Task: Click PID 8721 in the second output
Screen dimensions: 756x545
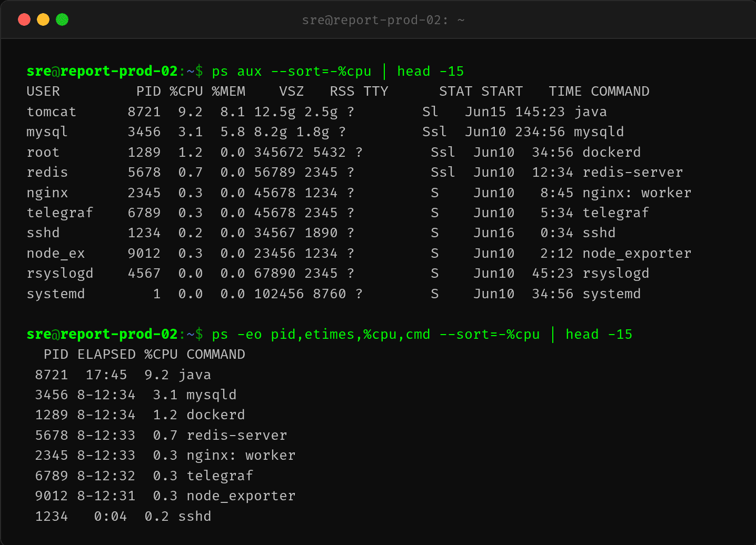Action: click(52, 375)
